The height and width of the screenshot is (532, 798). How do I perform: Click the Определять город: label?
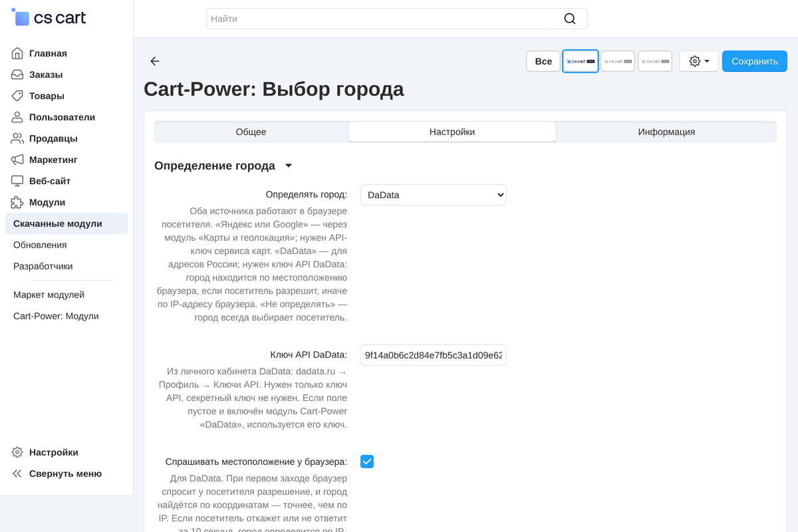click(306, 194)
